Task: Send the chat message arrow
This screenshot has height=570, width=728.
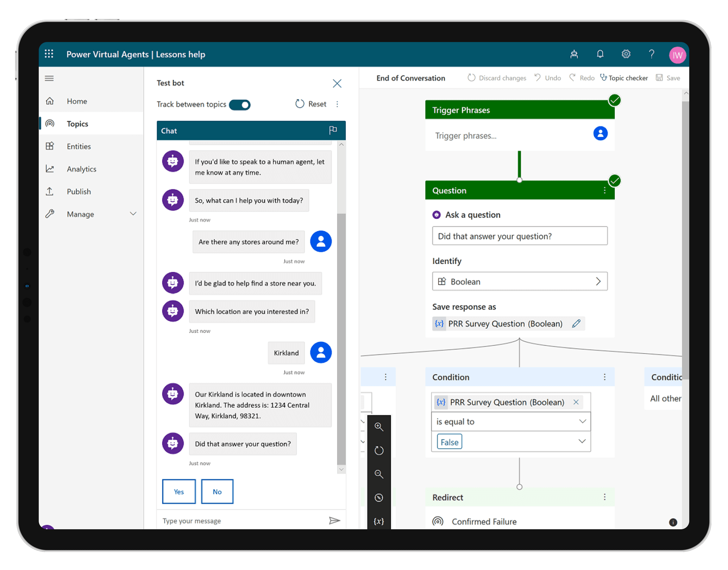Action: coord(334,520)
